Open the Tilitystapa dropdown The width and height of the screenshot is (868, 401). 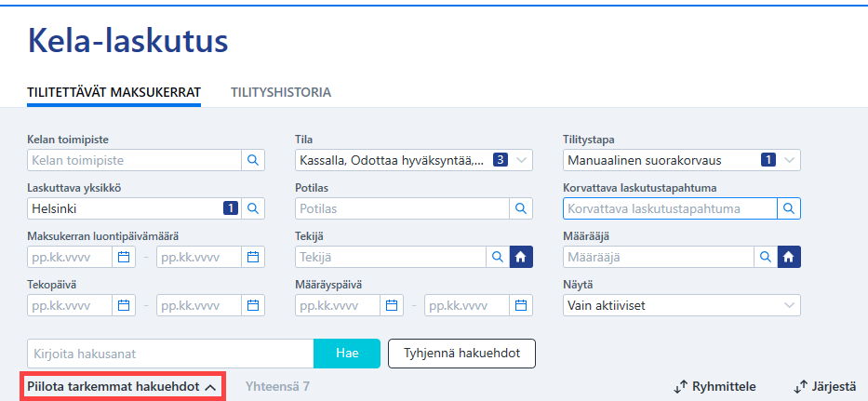pyautogui.click(x=681, y=160)
